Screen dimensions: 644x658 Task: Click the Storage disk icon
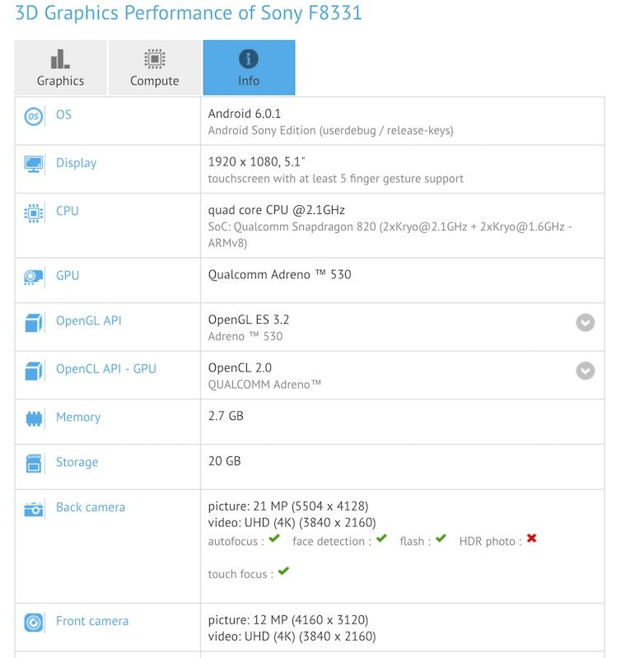point(34,464)
